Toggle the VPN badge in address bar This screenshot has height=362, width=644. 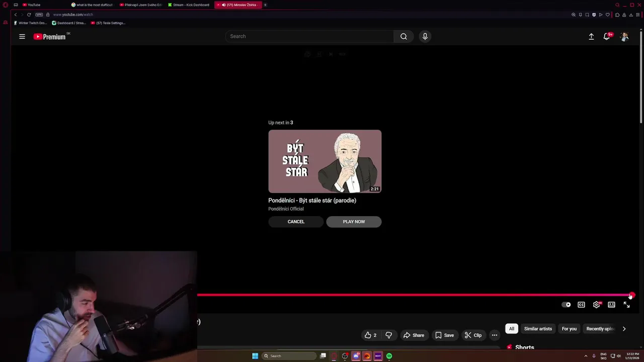[39, 15]
